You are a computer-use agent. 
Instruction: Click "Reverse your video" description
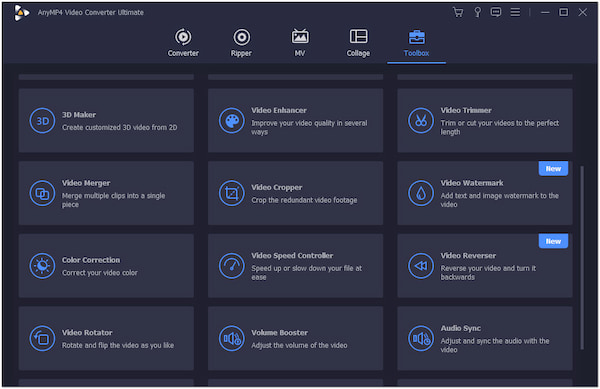488,273
